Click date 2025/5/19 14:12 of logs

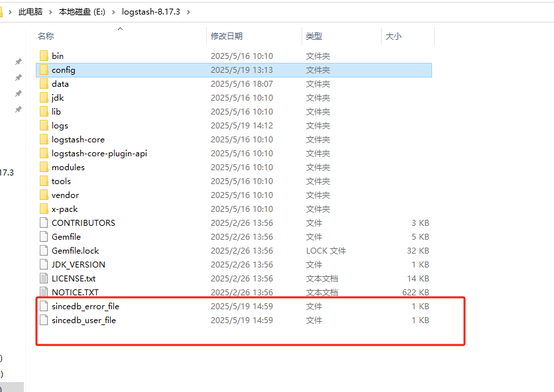click(242, 125)
